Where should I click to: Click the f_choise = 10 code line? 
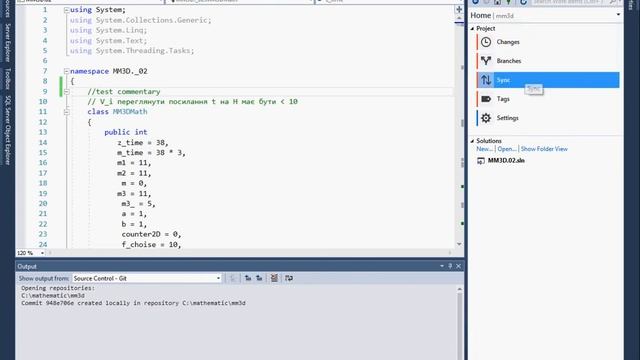151,244
